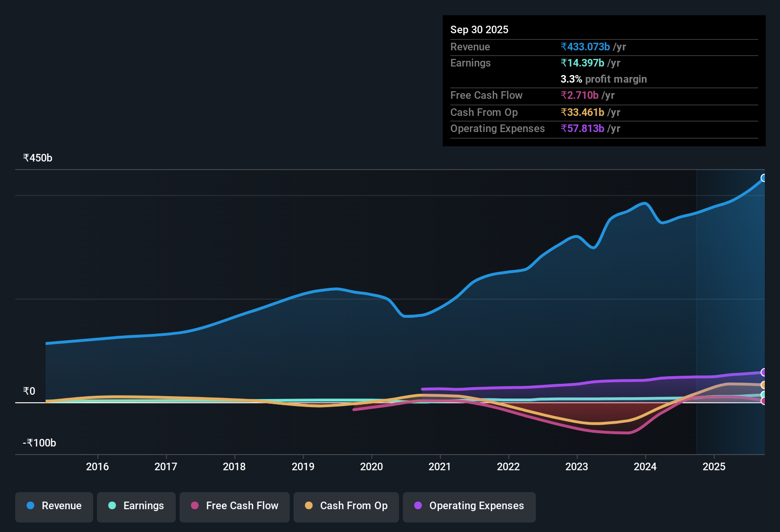Screen dimensions: 780x532
Task: Toggle the Cash From Op series
Action: click(346, 506)
